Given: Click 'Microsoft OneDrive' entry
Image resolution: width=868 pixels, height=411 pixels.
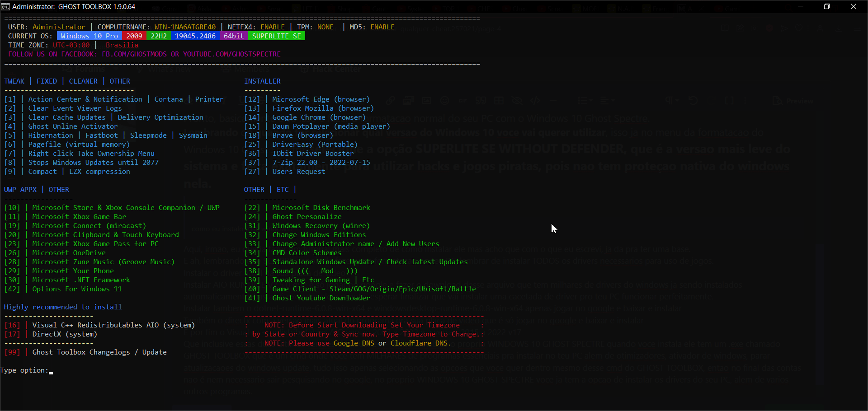Looking at the screenshot, I should [69, 253].
